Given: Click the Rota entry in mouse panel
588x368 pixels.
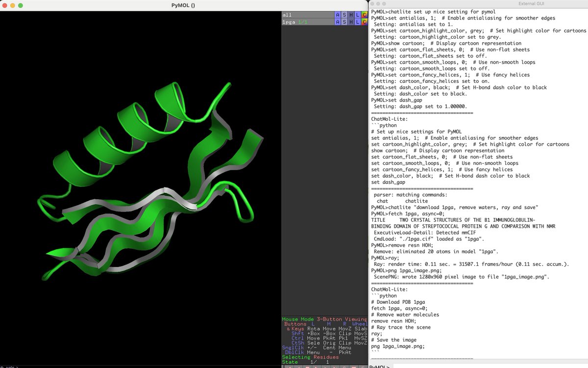Looking at the screenshot, I should click(x=313, y=329).
